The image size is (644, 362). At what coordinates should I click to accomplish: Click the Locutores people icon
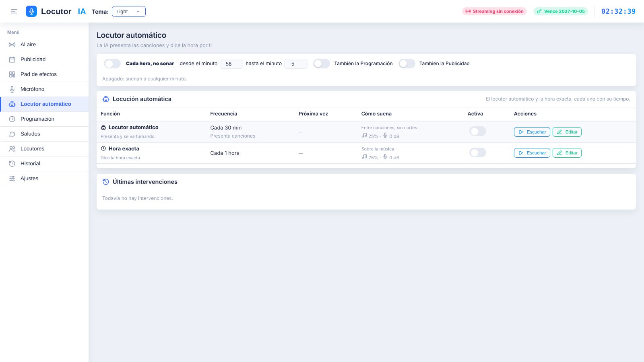point(12,149)
